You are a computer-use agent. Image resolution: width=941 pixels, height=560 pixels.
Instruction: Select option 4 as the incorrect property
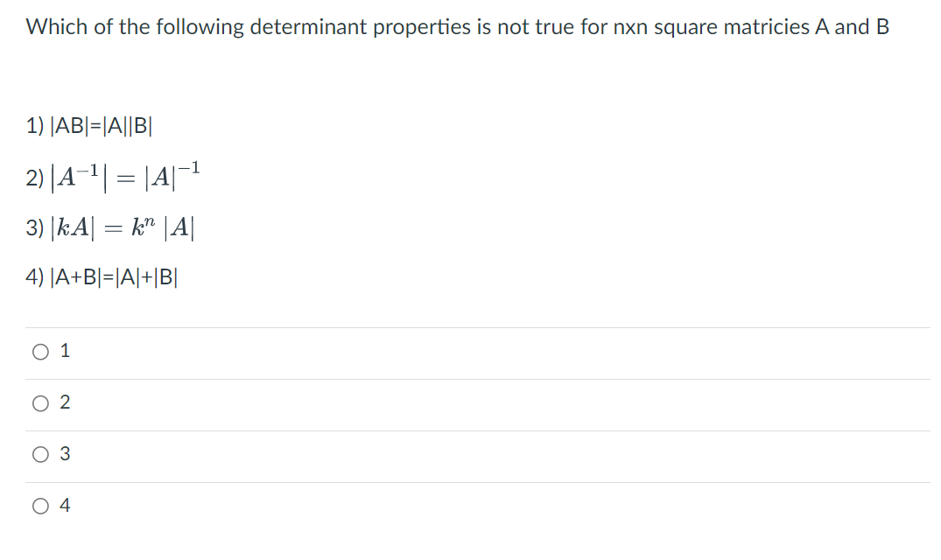[39, 506]
